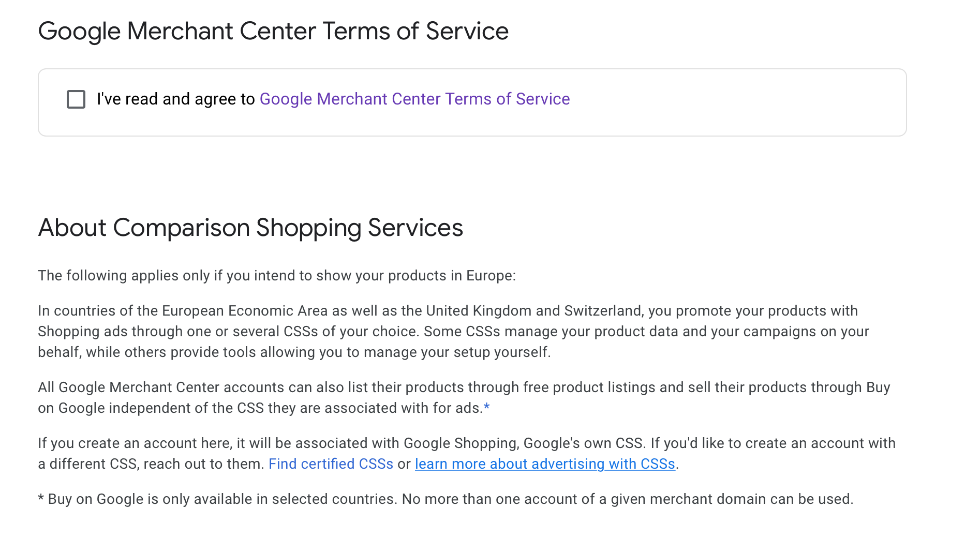
Task: Click the "on Google independent of the CSS" line
Action: point(260,408)
